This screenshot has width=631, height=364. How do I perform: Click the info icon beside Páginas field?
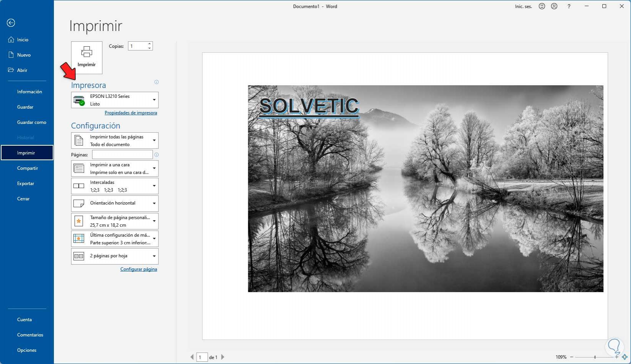coord(156,155)
